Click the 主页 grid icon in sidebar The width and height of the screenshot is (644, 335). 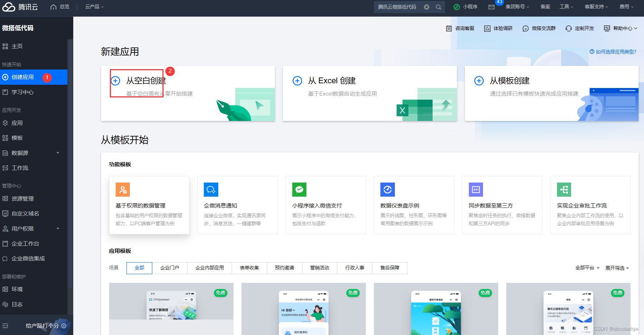pos(5,46)
